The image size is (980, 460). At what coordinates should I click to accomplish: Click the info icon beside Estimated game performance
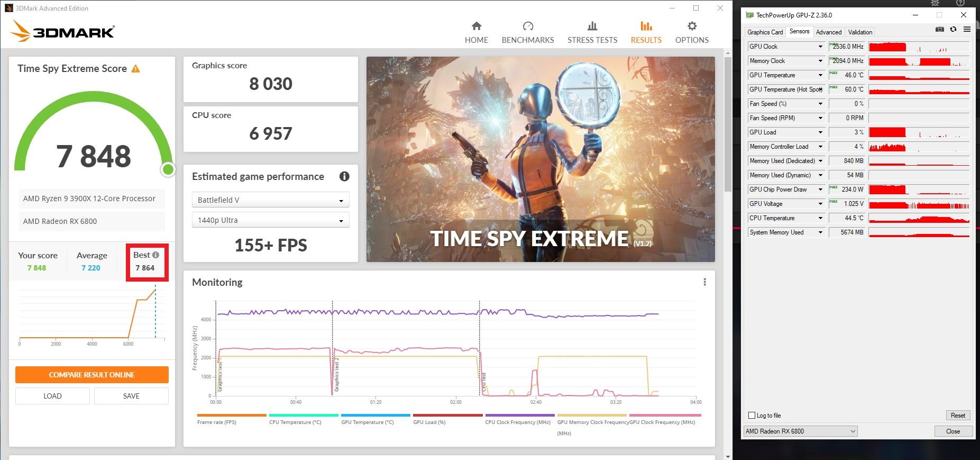coord(344,176)
